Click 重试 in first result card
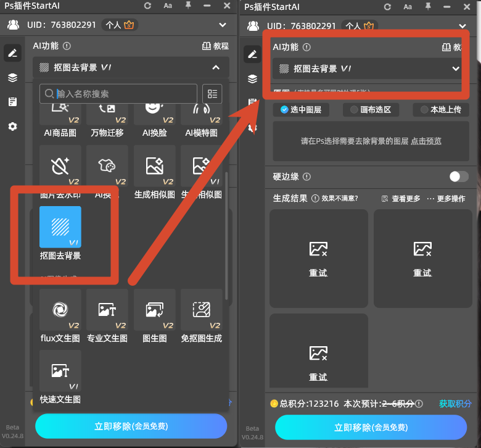This screenshot has height=448, width=481. 318,272
